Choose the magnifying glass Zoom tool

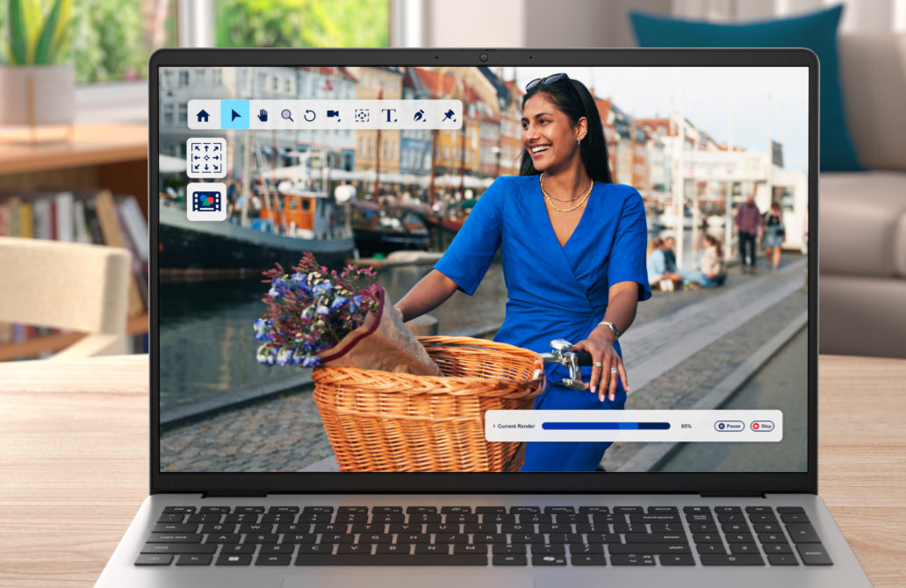click(x=287, y=115)
